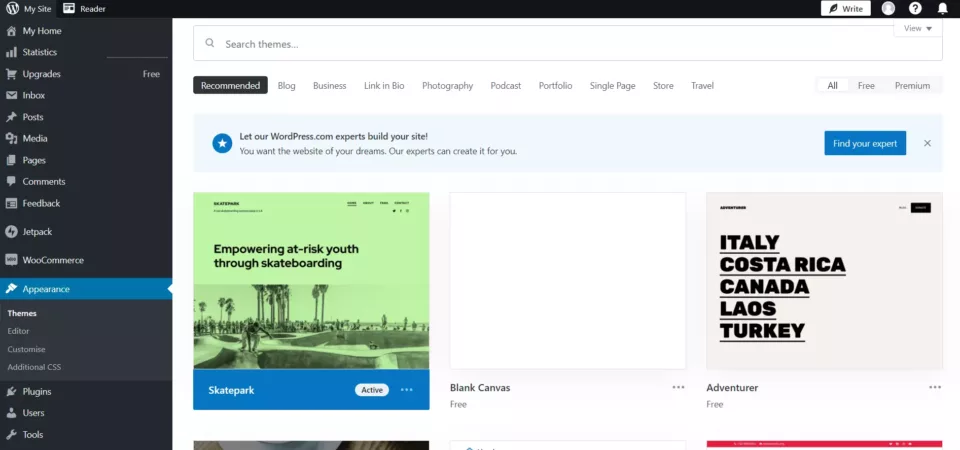Open more options for Blank Canvas theme
The image size is (960, 450).
tap(678, 388)
